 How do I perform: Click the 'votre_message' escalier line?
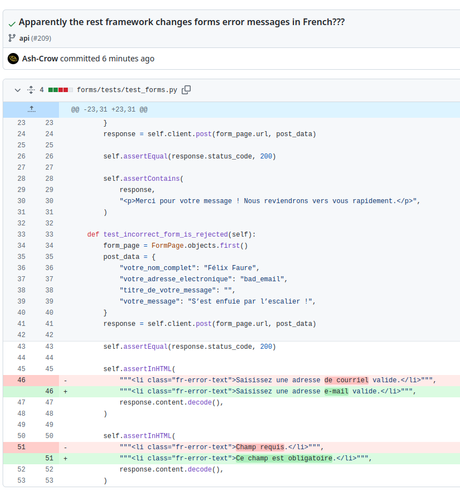pos(232,301)
